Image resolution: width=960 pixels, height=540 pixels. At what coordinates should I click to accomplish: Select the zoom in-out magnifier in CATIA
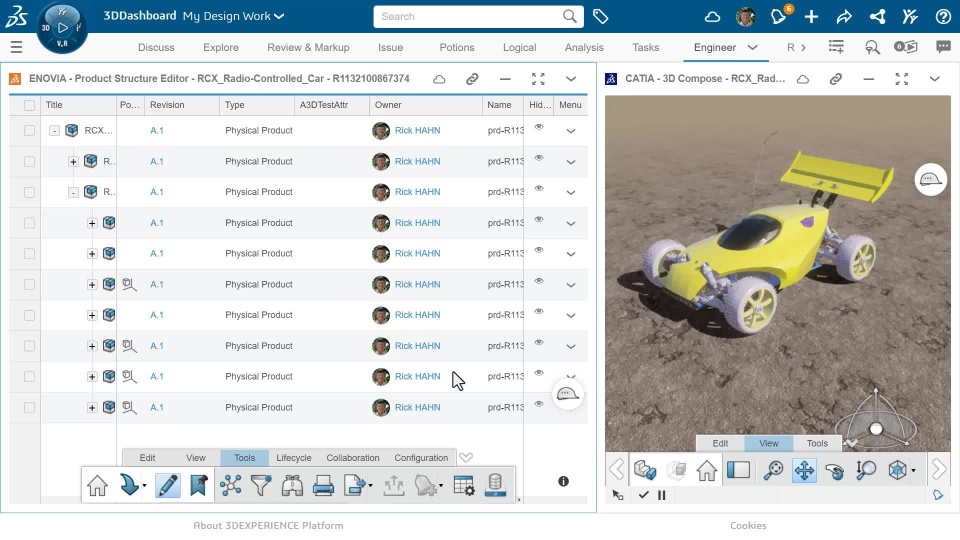pyautogui.click(x=866, y=470)
